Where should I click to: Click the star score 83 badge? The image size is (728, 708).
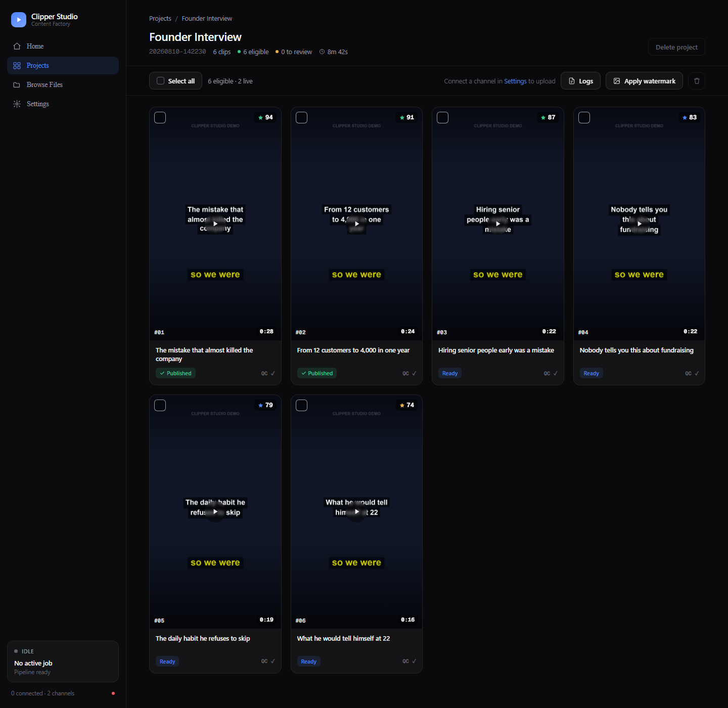[690, 117]
